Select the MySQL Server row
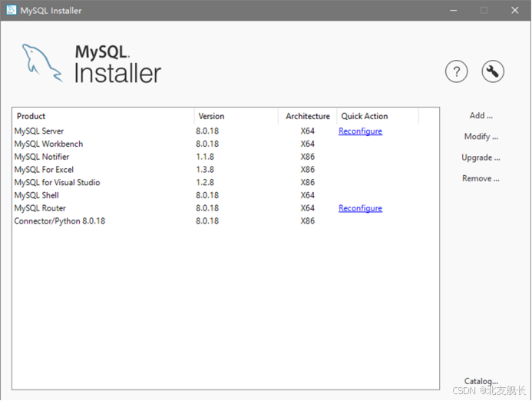This screenshot has height=401, width=532. pos(226,131)
